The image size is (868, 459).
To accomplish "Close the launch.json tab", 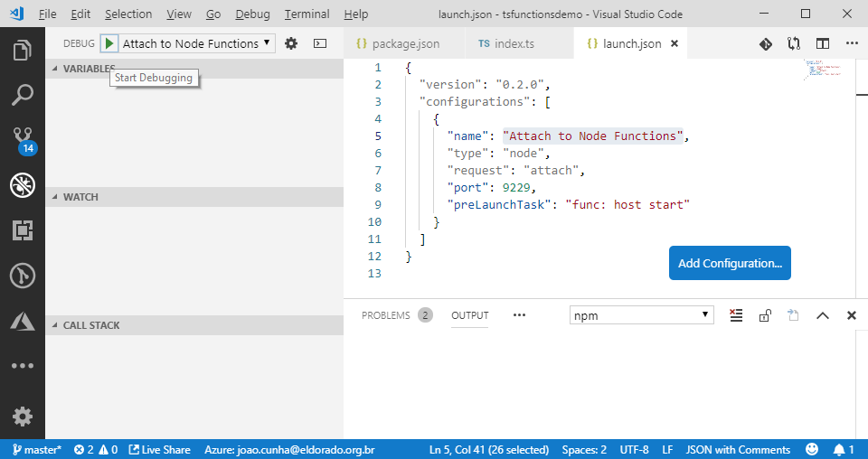I will (675, 43).
